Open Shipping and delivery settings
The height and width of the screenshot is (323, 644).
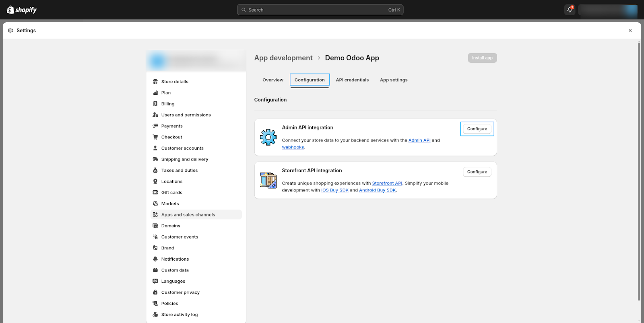[x=196, y=159]
